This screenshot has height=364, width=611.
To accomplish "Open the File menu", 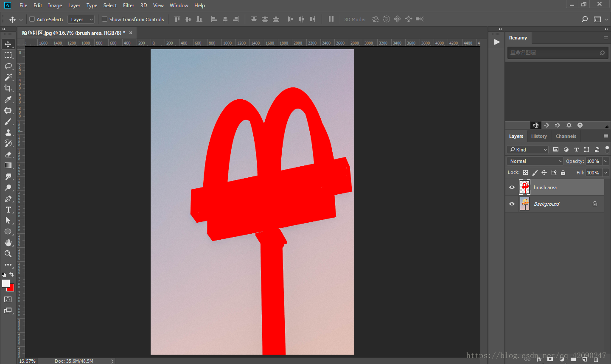I will tap(23, 6).
